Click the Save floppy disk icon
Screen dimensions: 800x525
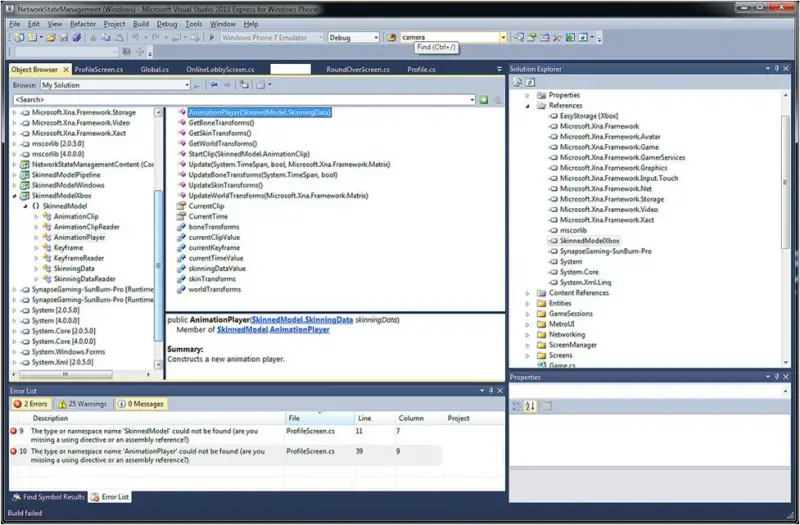point(64,37)
